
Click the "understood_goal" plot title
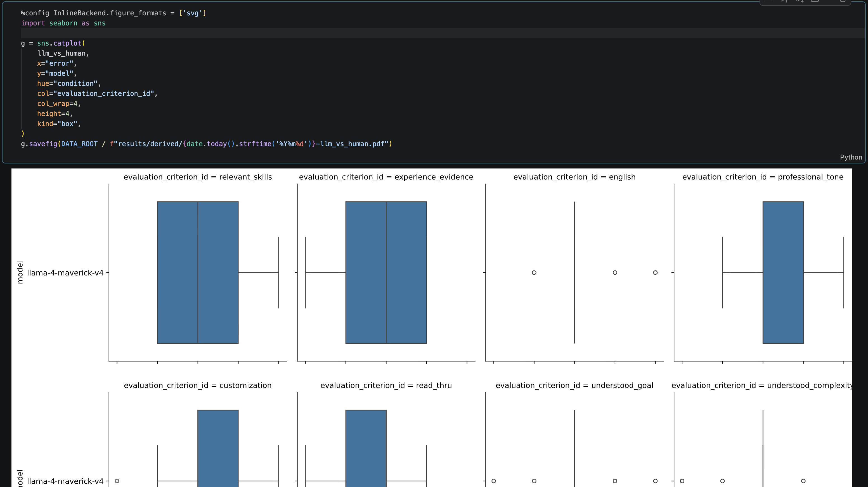pyautogui.click(x=574, y=386)
